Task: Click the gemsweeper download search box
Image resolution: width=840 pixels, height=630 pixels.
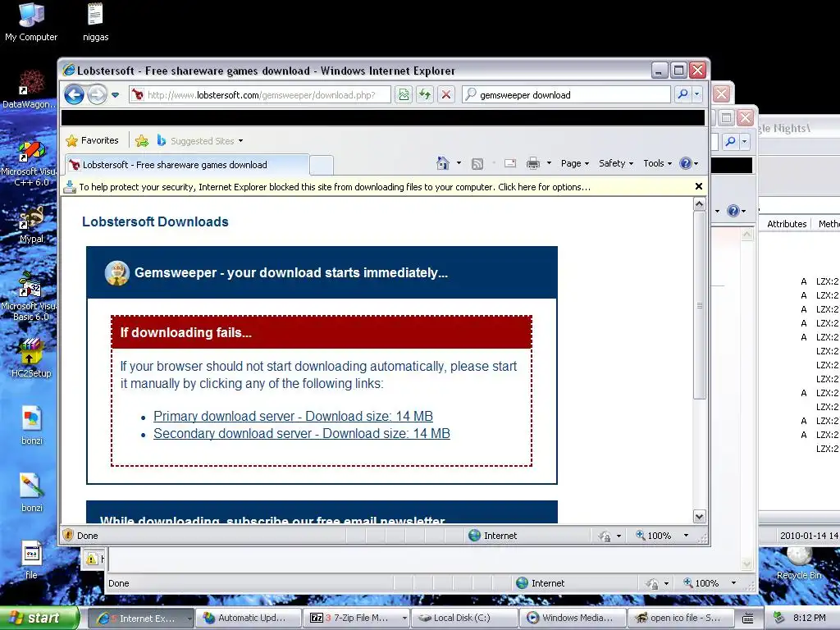Action: pos(566,95)
